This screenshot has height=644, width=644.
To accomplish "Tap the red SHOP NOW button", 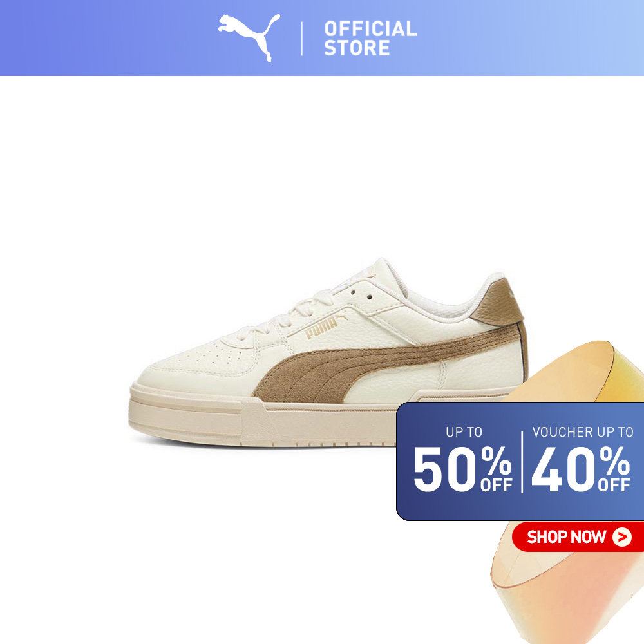I will pyautogui.click(x=578, y=536).
